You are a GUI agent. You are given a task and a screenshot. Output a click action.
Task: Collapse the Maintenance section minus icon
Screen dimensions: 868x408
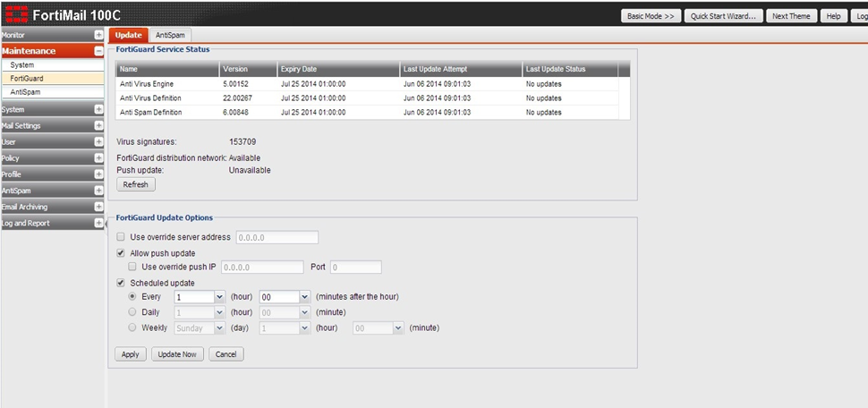pos(98,51)
